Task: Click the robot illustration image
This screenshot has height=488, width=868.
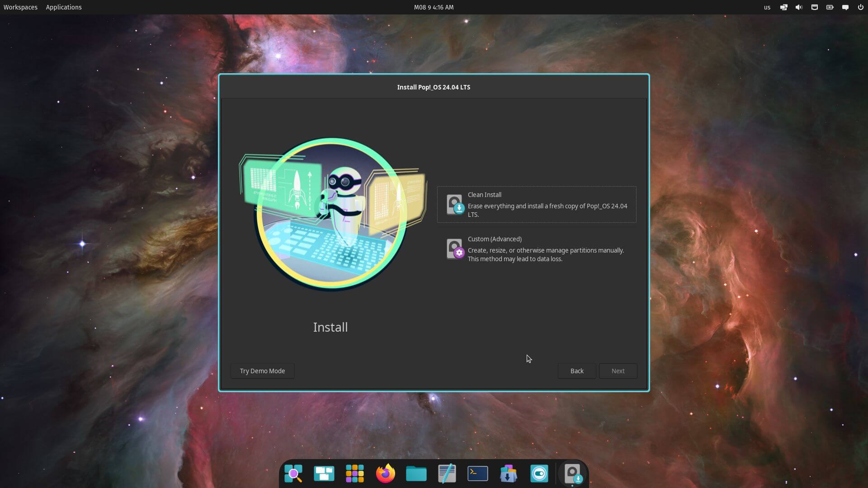Action: 333,214
